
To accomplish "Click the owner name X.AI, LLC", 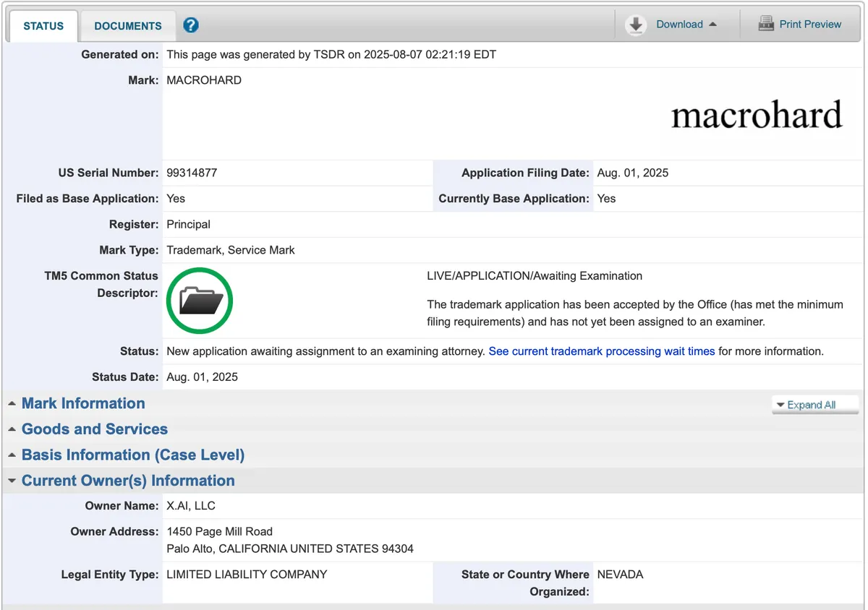I will [191, 506].
